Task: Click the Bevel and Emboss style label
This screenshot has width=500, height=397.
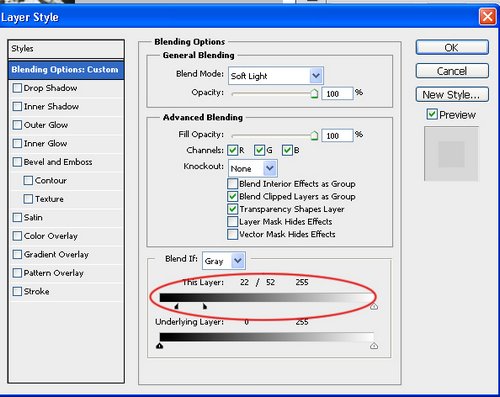Action: click(58, 162)
